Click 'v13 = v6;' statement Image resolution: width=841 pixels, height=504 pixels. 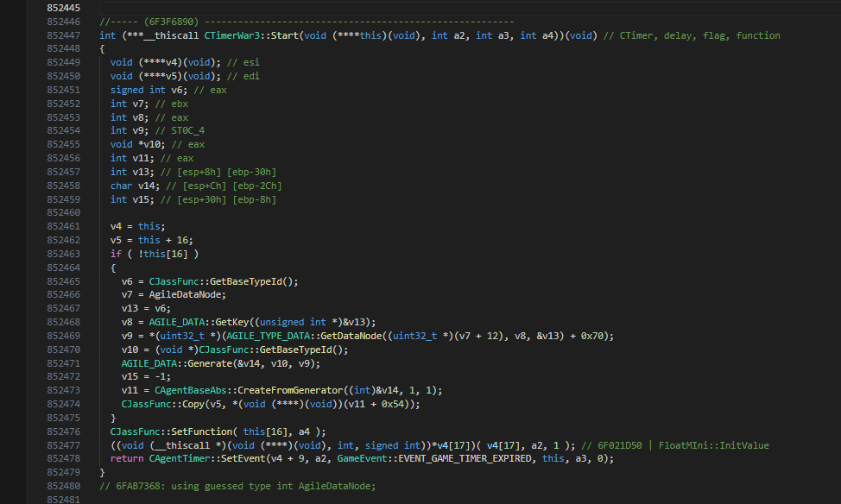[x=146, y=308]
